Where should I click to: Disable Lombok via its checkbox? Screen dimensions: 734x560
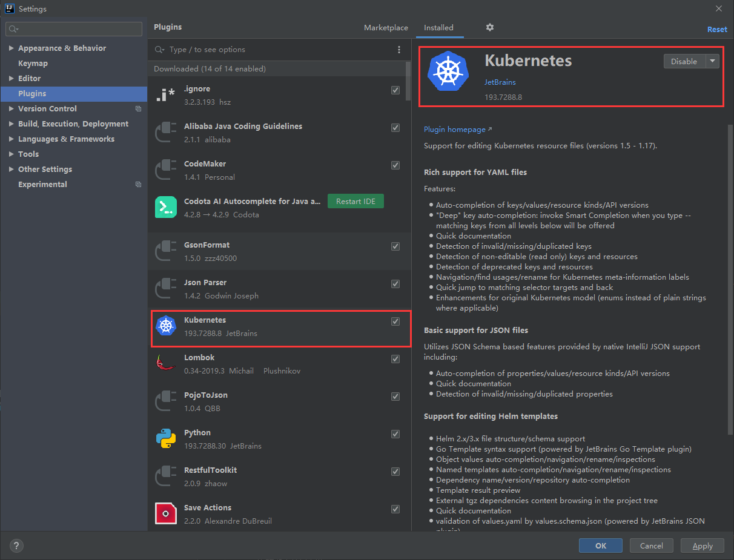[x=395, y=359]
